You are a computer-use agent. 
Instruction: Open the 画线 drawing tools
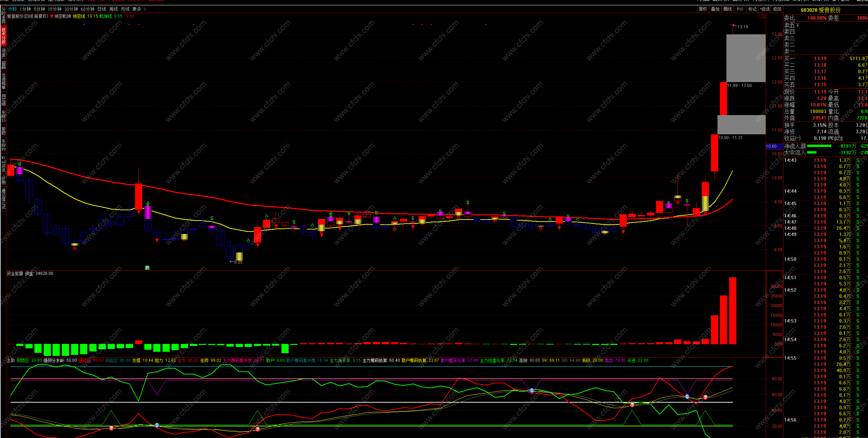(728, 9)
